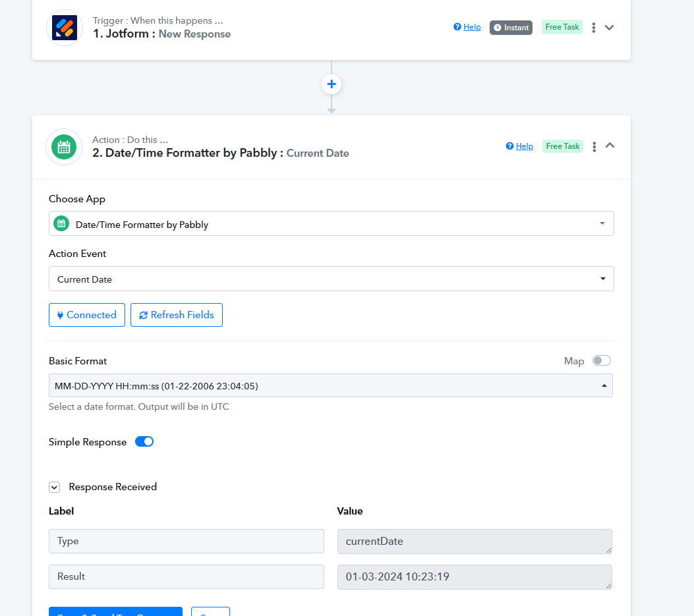Collapse the Response Received section
The image size is (694, 616).
(x=55, y=488)
